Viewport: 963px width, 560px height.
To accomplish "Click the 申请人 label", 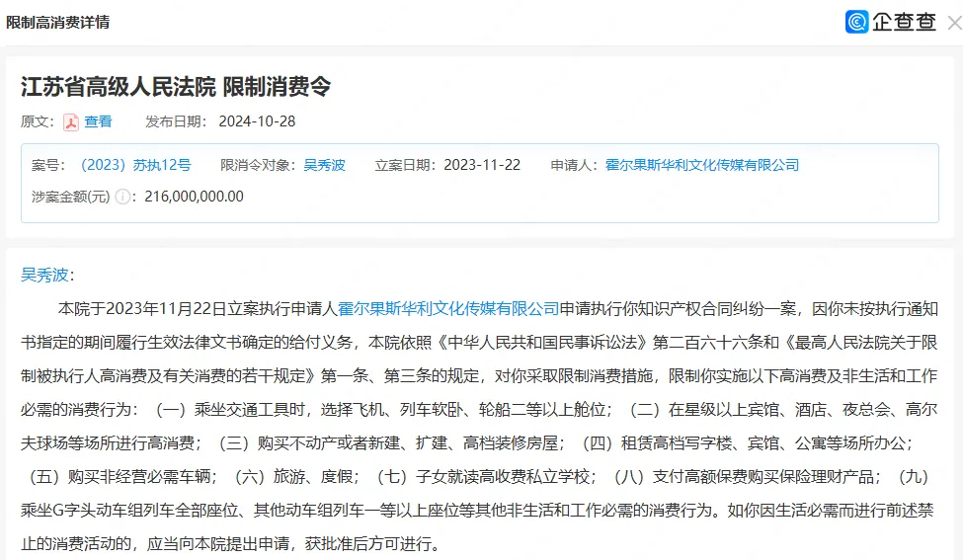I will (x=574, y=165).
